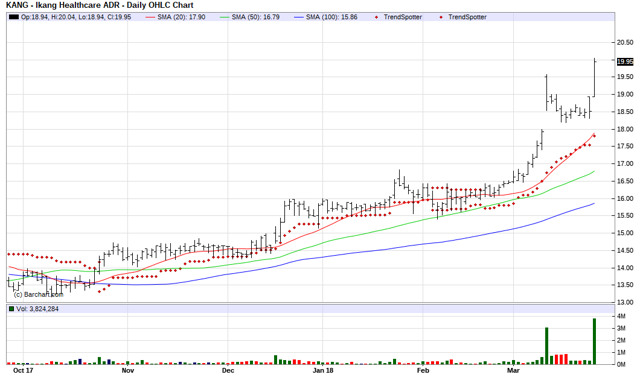The image size is (640, 389).
Task: Click the black OHLC legend swatch
Action: tap(13, 17)
